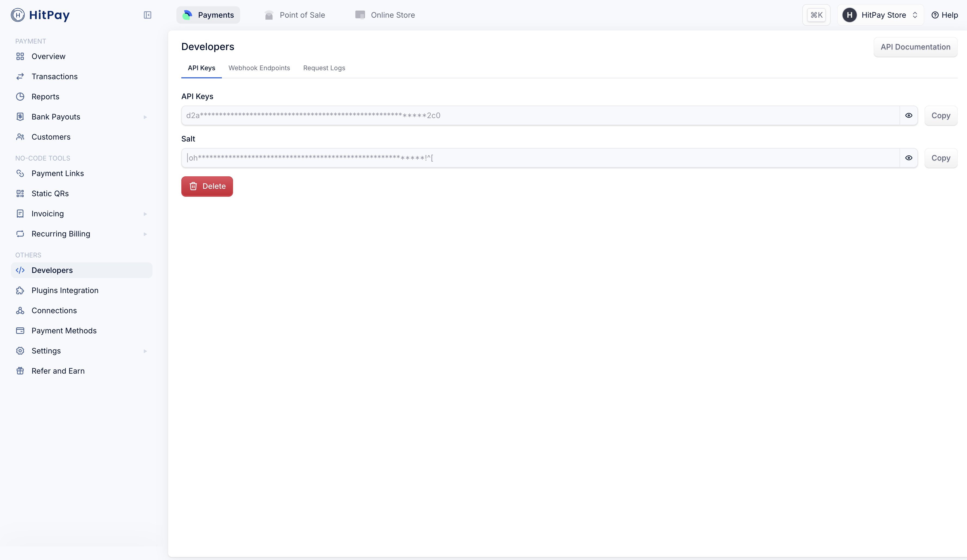Open Refer and Earn
Screen dimensions: 967x560
(58, 371)
